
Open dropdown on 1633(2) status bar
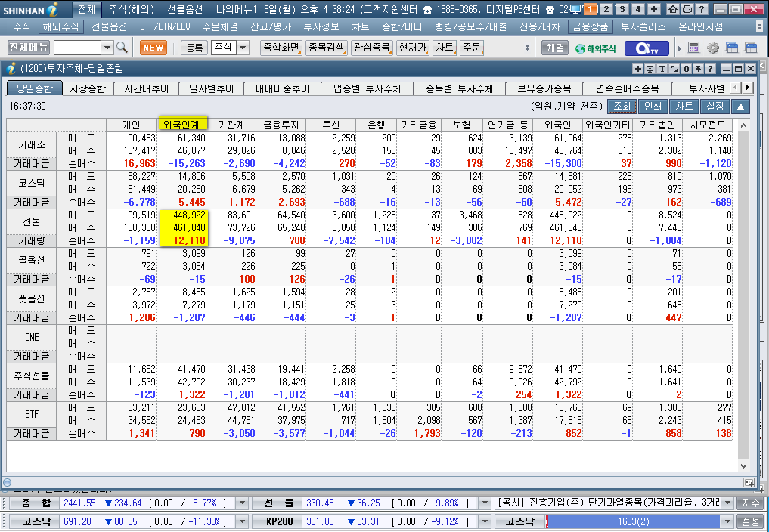tap(728, 521)
